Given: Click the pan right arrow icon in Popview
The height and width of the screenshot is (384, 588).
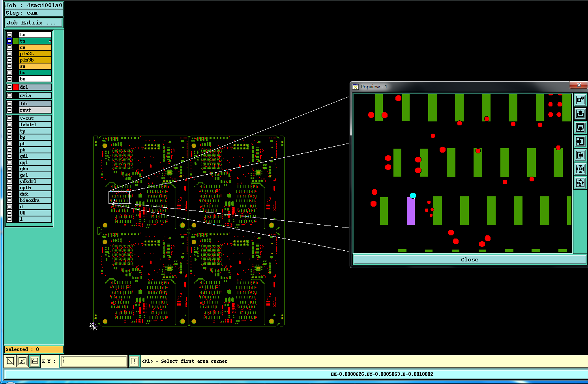Looking at the screenshot, I should coord(580,155).
